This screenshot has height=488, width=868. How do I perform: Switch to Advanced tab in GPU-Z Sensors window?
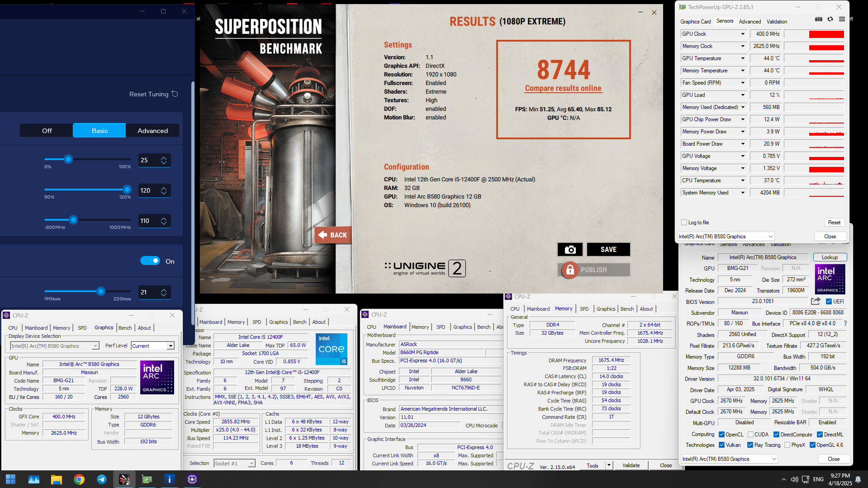749,21
